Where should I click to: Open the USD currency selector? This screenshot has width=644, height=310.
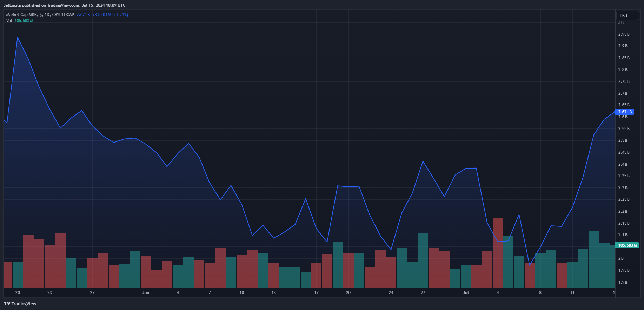pos(627,15)
